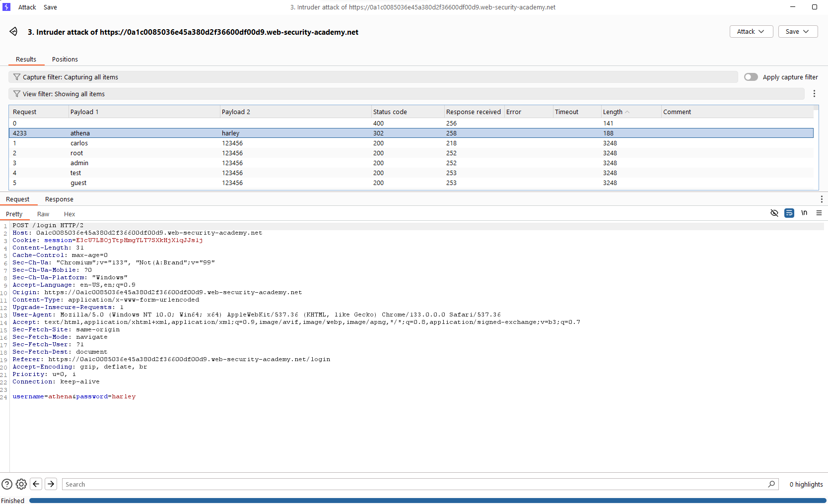Toggle hide non-printable characters eye icon

click(774, 213)
